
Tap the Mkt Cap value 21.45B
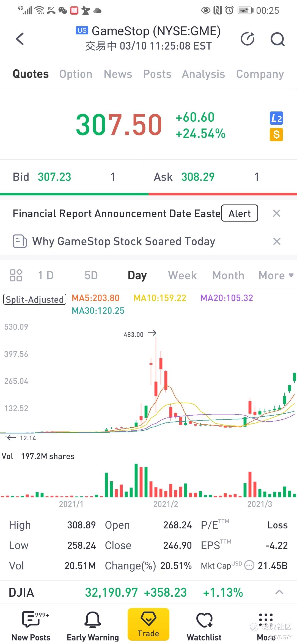pos(273,566)
